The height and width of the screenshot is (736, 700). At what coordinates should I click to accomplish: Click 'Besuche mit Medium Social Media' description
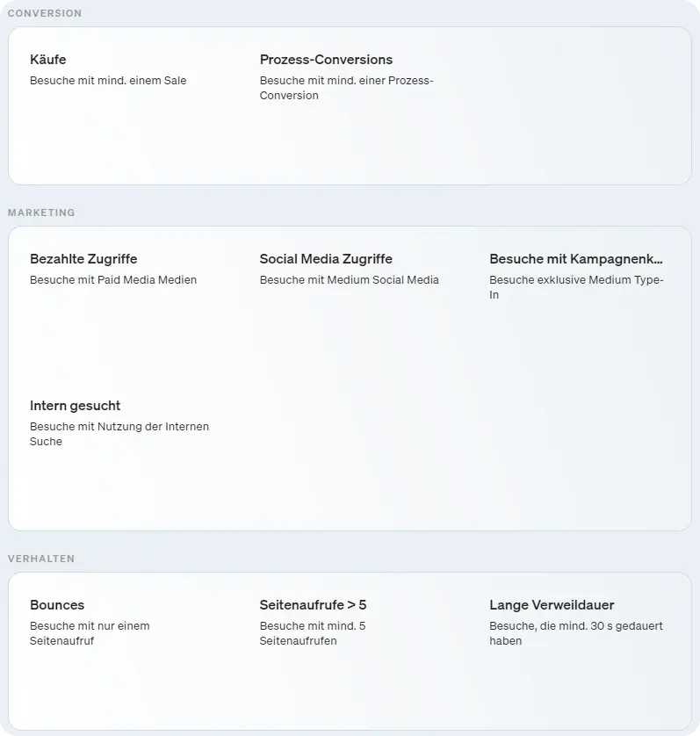click(349, 280)
